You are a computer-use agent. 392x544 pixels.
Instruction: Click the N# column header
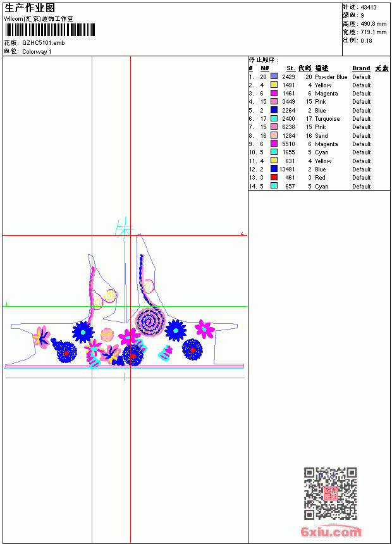click(x=265, y=68)
